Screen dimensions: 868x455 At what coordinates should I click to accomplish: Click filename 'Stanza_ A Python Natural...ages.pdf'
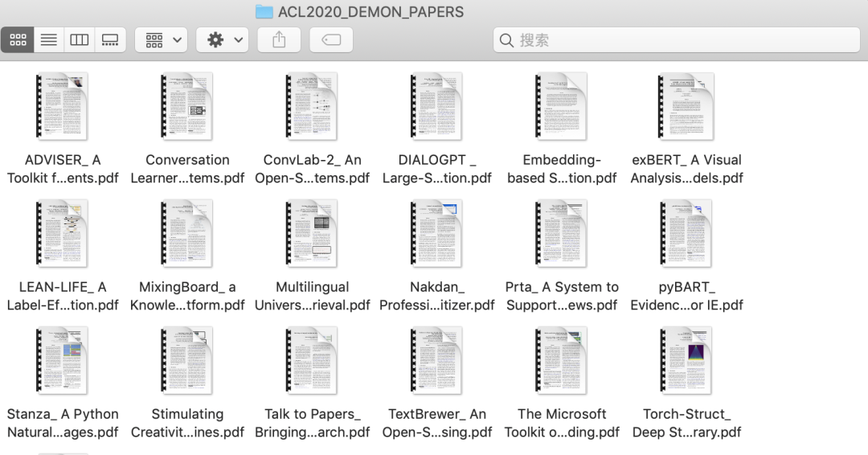point(63,424)
